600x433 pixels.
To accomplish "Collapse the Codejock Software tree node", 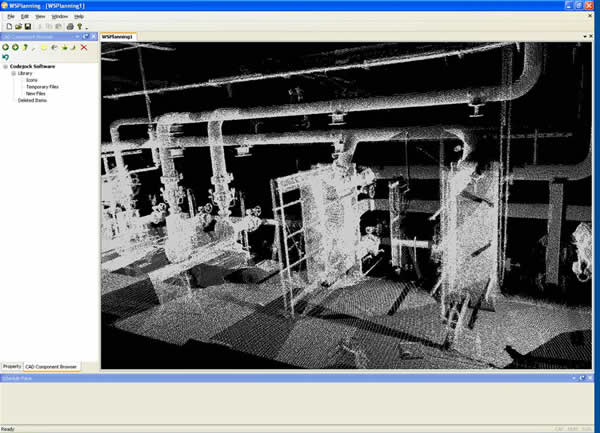I will [x=5, y=67].
